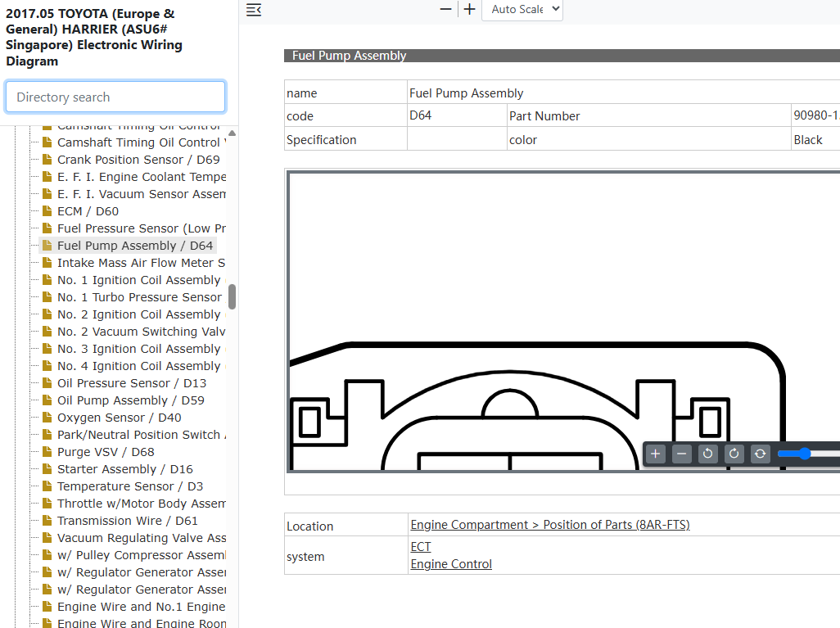Click the Black color value cell

pos(815,139)
